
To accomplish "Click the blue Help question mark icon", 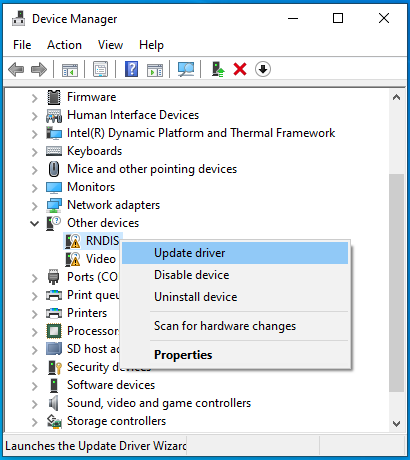I will 131,69.
